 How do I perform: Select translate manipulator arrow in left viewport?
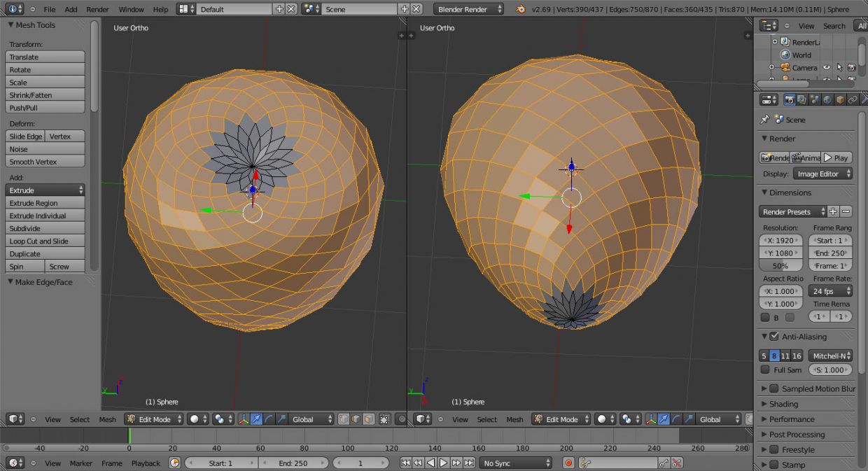(256, 419)
